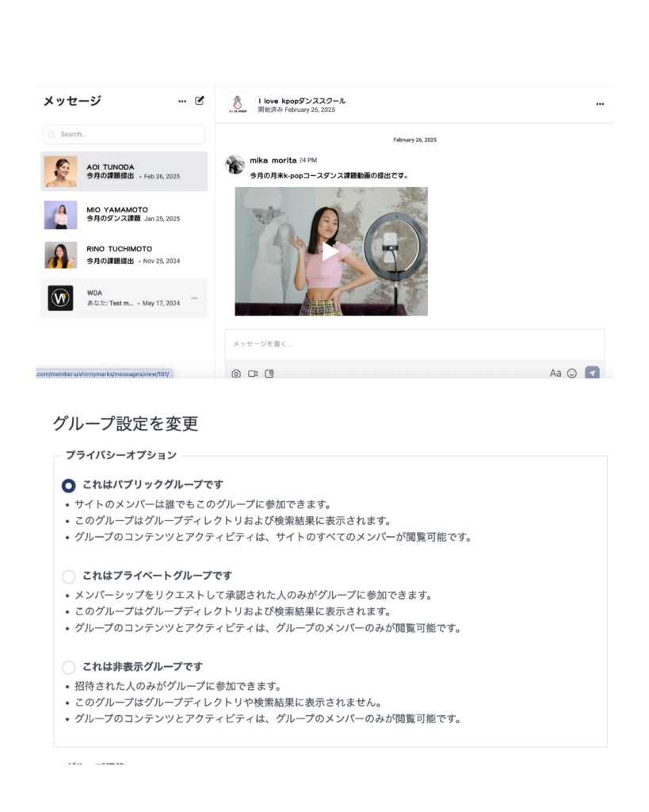Click the メッセージ sidebar heading
Image resolution: width=649 pixels, height=812 pixels.
tap(72, 101)
